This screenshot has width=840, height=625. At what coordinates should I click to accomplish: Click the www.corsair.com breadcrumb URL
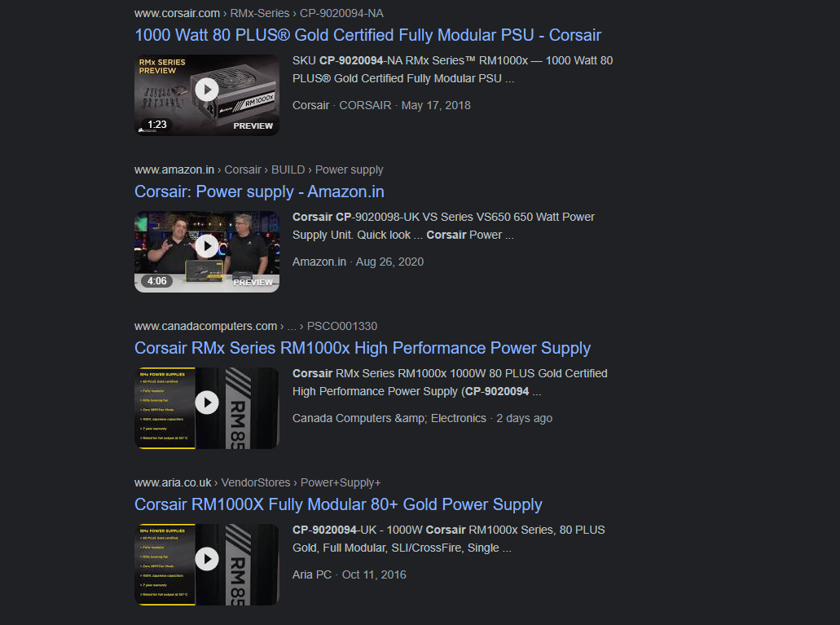click(x=177, y=13)
